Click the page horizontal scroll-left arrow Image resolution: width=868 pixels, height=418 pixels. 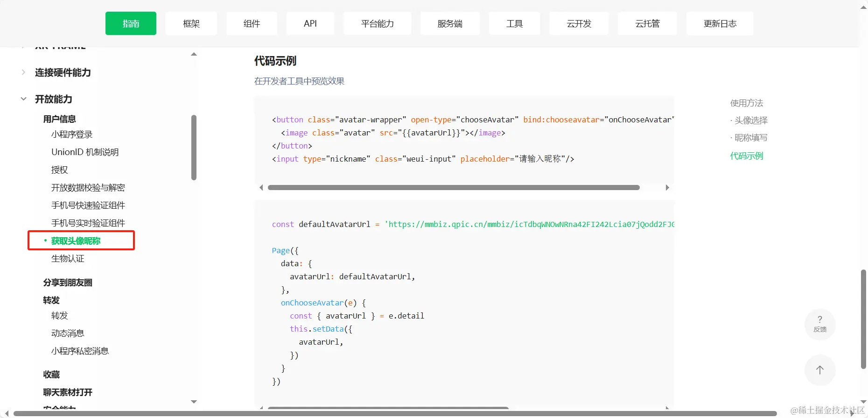(6, 414)
